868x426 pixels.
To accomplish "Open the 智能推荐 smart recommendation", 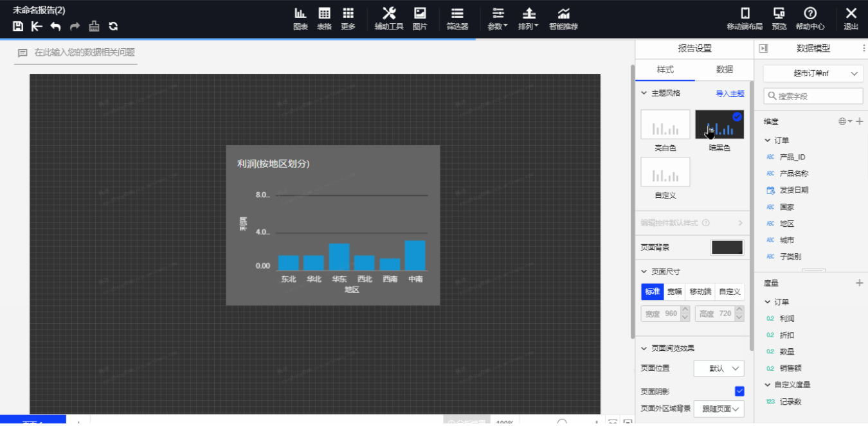I will pyautogui.click(x=563, y=19).
